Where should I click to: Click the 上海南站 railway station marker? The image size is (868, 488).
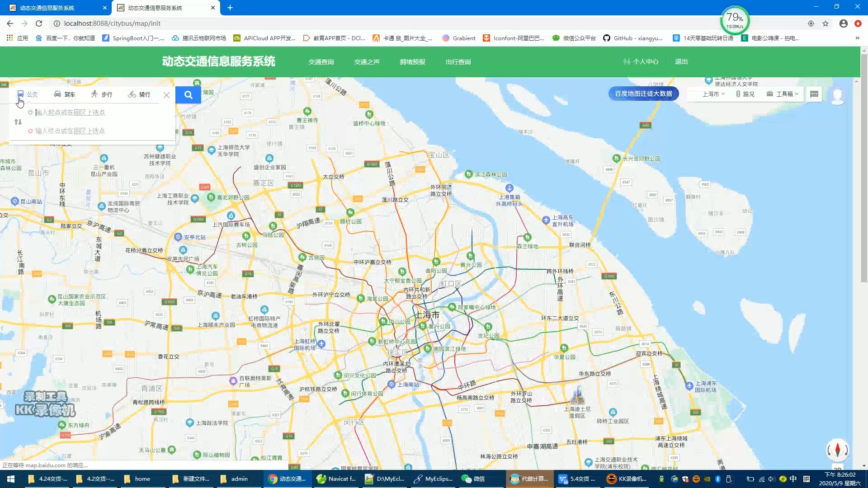(x=392, y=384)
